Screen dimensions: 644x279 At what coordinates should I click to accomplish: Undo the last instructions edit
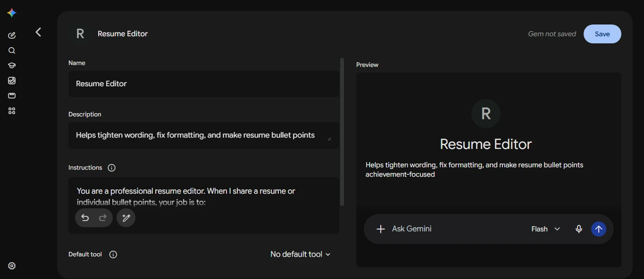tap(85, 218)
